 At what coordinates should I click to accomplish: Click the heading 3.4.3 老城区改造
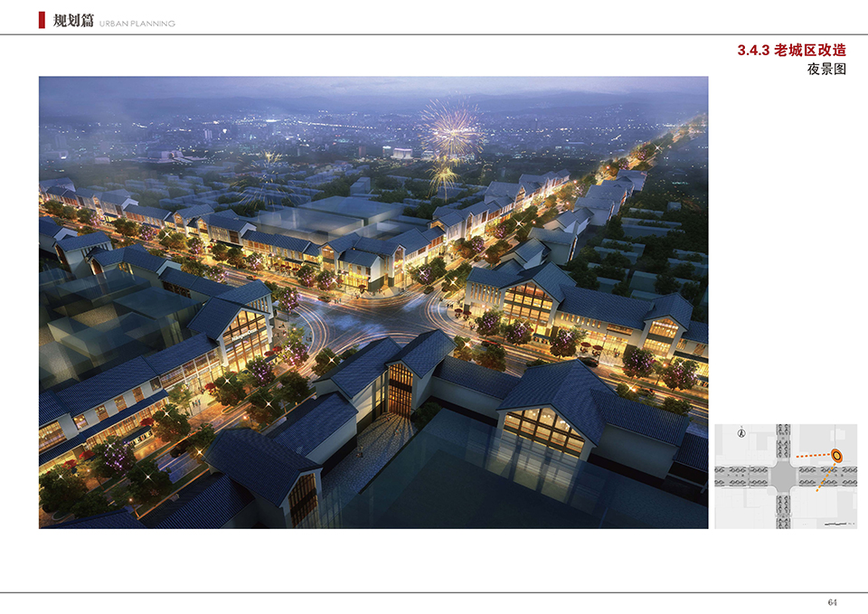[x=792, y=50]
